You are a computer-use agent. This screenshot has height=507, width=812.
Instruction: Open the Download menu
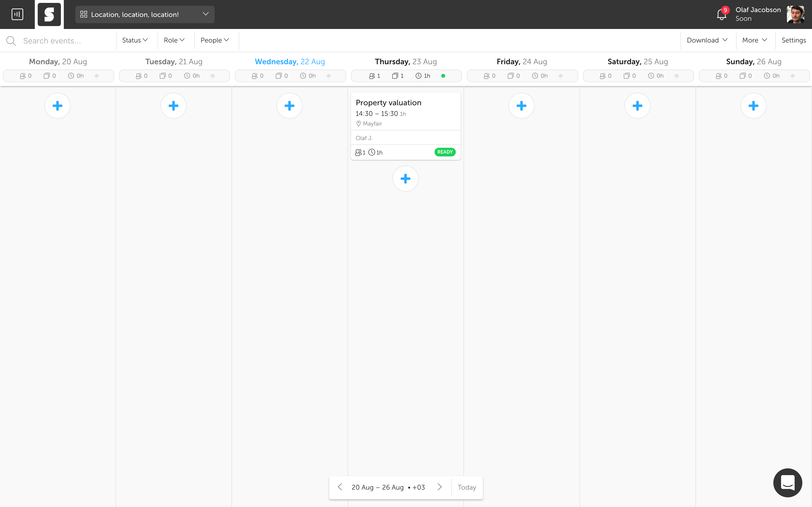click(707, 40)
